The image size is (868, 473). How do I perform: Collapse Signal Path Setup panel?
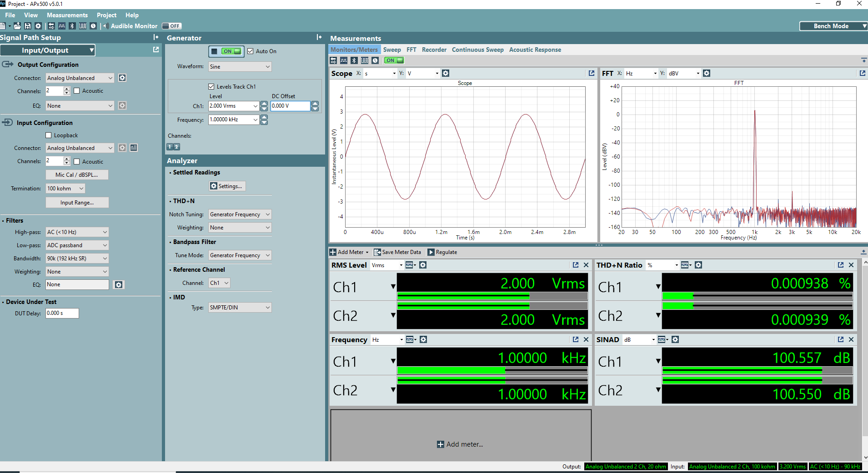156,37
